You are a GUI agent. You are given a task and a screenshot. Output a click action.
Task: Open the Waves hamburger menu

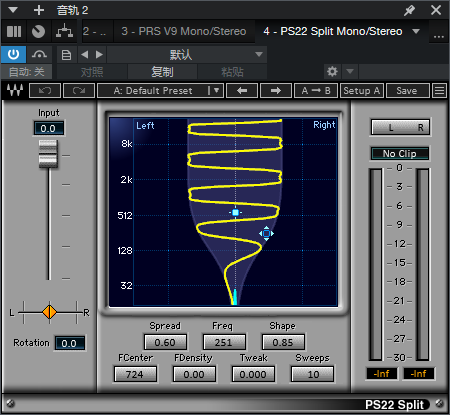click(x=439, y=91)
